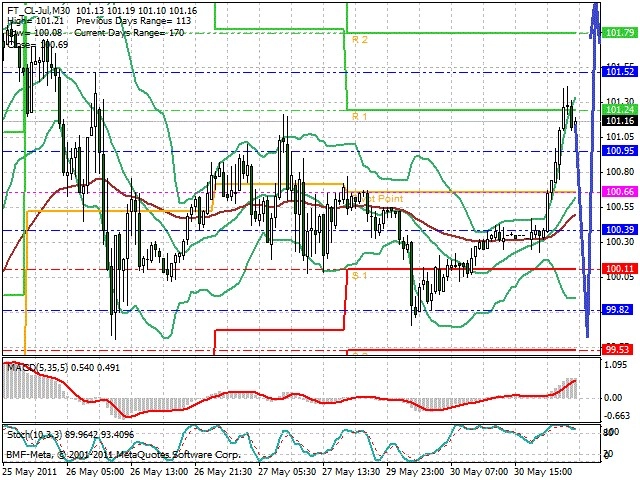Click the R 2 resistance line label
640x480 pixels.
[x=360, y=40]
